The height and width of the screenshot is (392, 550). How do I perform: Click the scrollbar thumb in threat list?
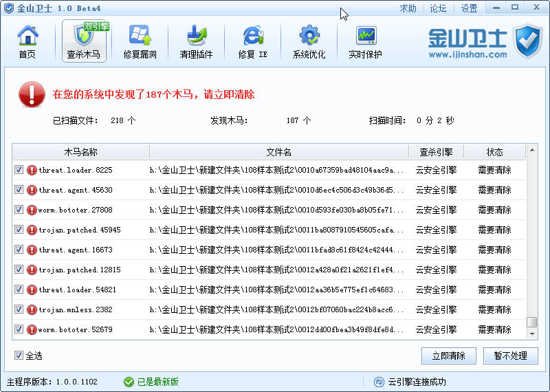coord(532,322)
